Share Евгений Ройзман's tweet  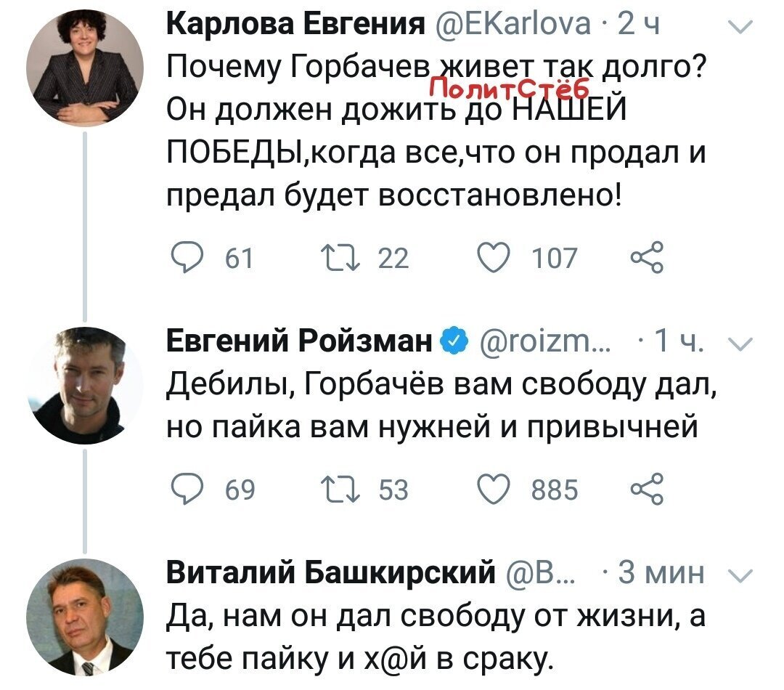(647, 488)
